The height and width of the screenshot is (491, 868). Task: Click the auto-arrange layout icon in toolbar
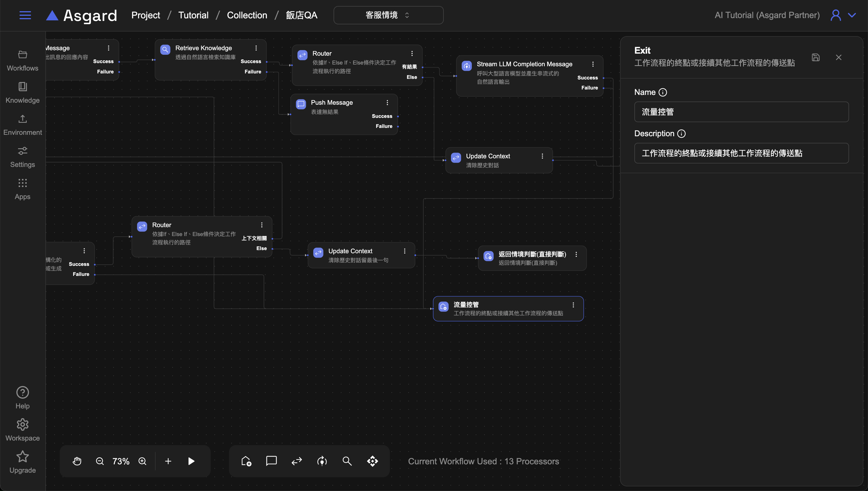(373, 461)
